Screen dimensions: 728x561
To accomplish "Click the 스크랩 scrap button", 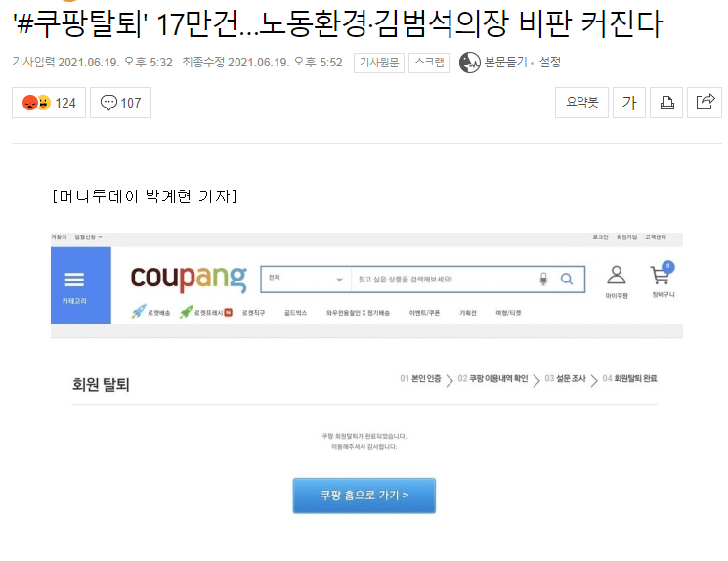I will 429,63.
